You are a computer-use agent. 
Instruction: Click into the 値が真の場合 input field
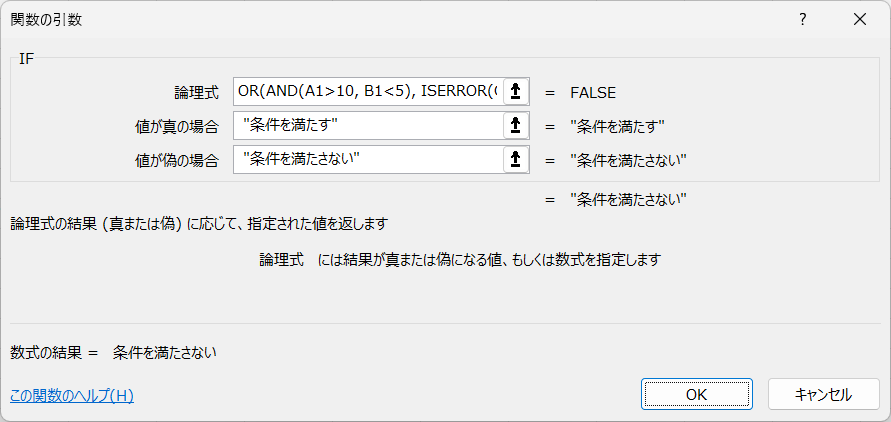tap(368, 126)
